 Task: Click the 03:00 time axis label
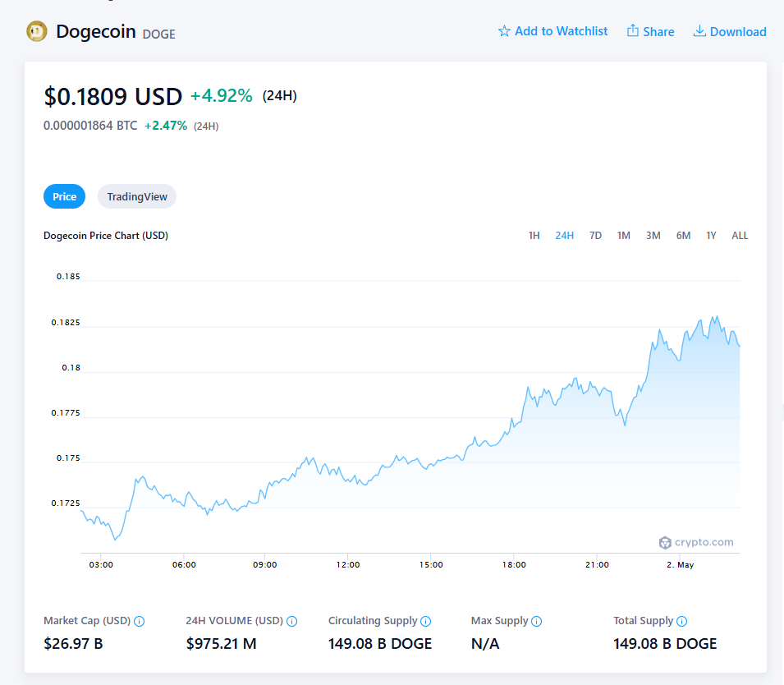pos(101,564)
